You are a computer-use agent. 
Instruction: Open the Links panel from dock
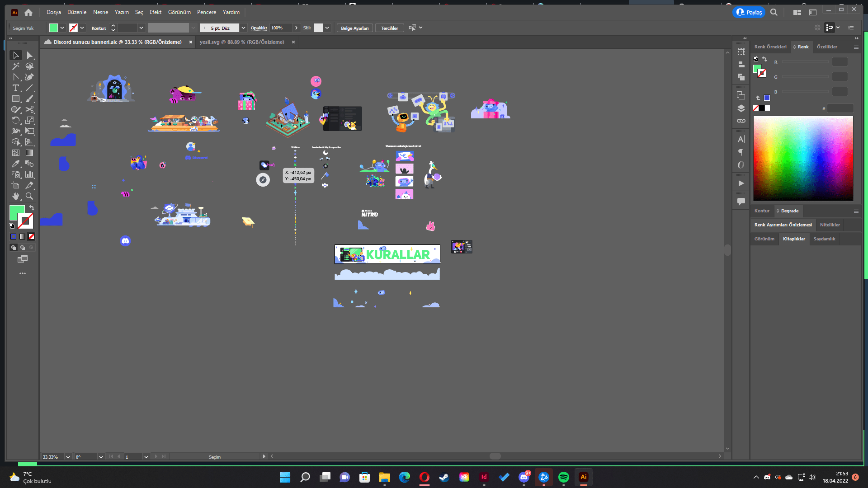tap(741, 121)
